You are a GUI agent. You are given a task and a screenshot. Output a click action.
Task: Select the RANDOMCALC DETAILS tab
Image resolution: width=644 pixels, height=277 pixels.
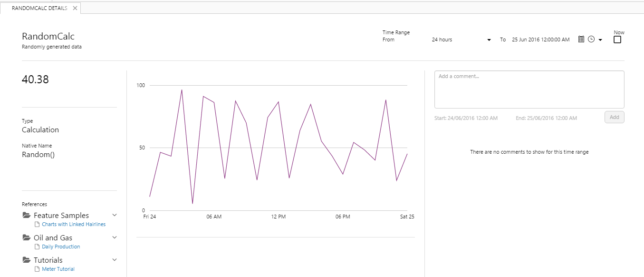click(39, 8)
